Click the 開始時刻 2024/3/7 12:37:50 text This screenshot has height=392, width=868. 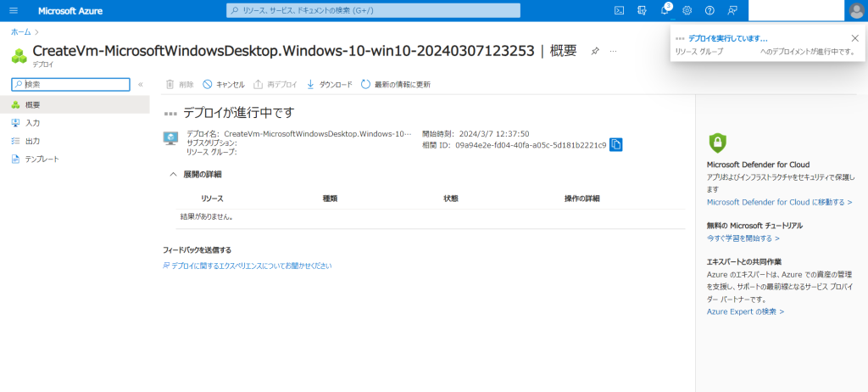[x=476, y=133]
